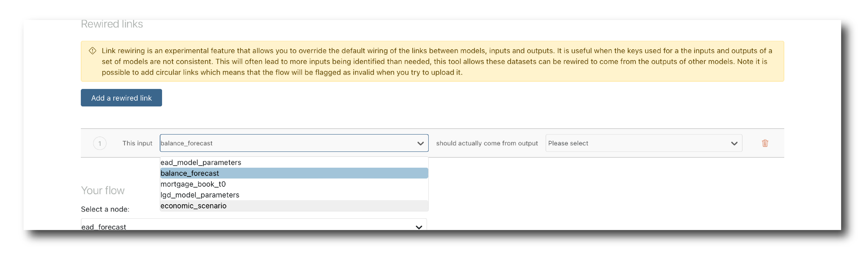Select economic_scenario in the dropdown list
868x276 pixels.
point(194,206)
